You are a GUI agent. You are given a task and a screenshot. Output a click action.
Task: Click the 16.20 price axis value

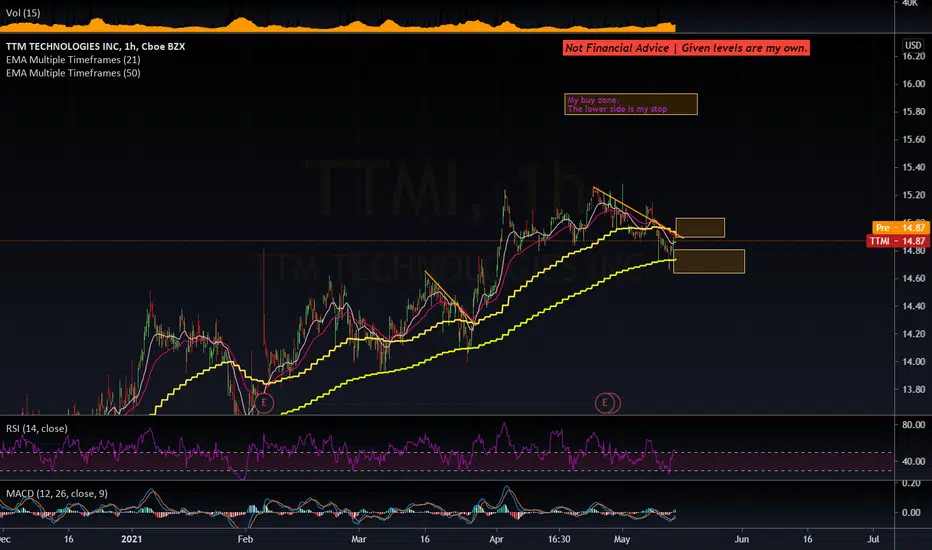[913, 56]
